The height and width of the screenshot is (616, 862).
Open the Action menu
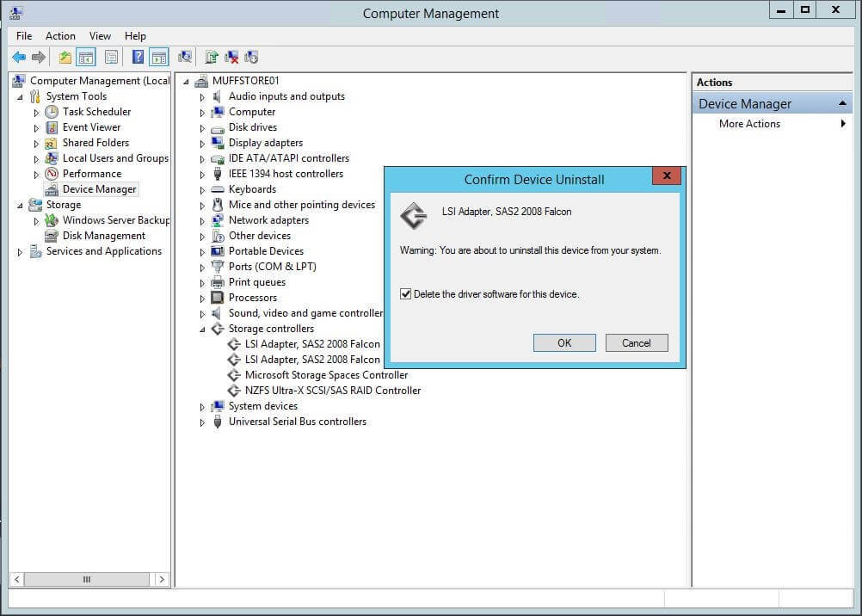coord(60,36)
